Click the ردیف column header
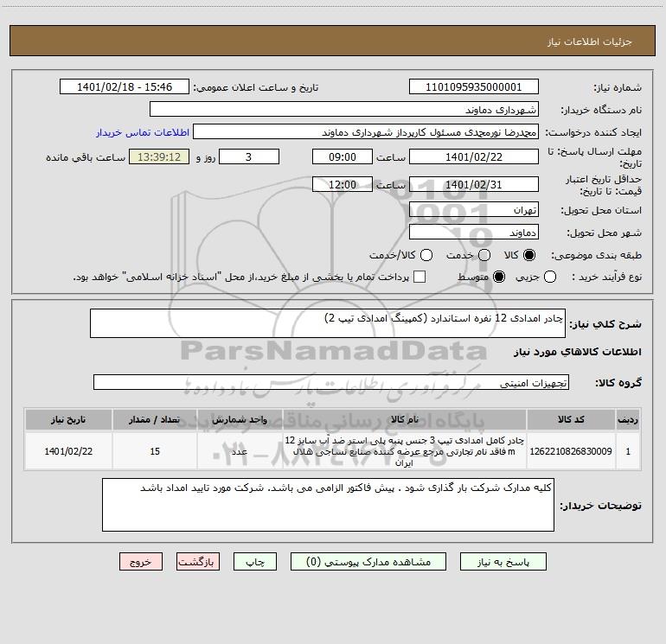The height and width of the screenshot is (644, 666). pyautogui.click(x=628, y=419)
